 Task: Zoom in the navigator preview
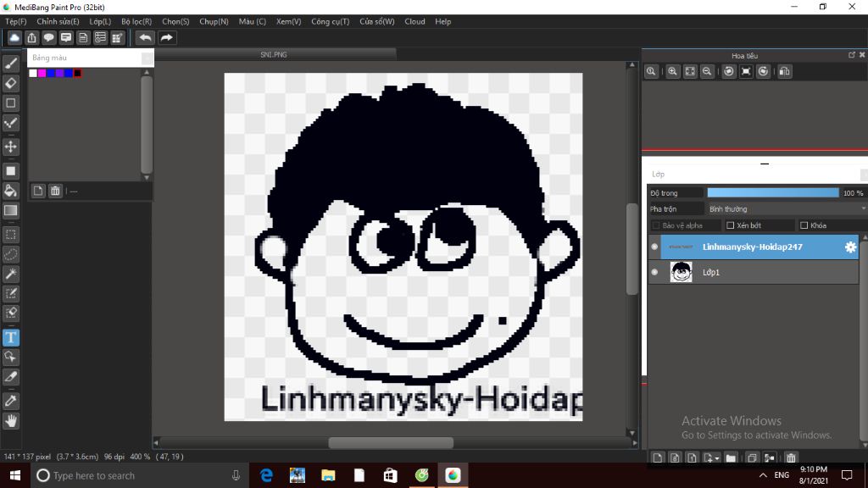click(x=672, y=71)
